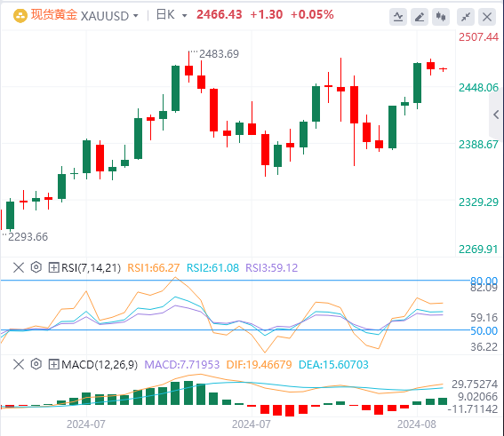This screenshot has height=436, width=504.
Task: Click the 现货黄金 instrument name
Action: coord(54,15)
